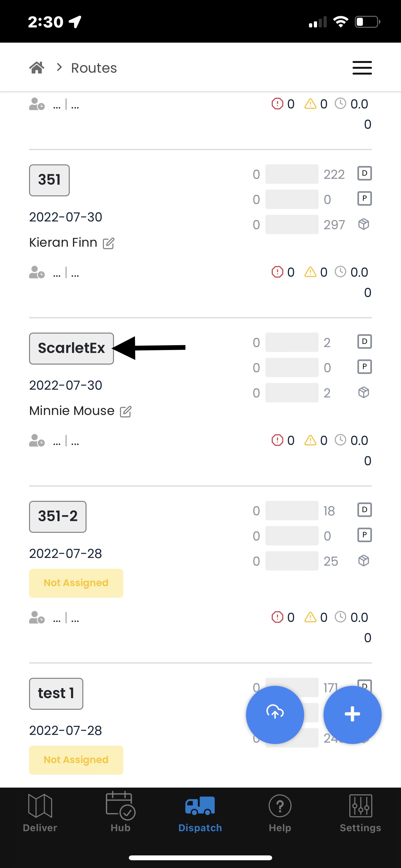
Task: Assign driver via Not Assigned on 351-2
Action: tap(76, 583)
